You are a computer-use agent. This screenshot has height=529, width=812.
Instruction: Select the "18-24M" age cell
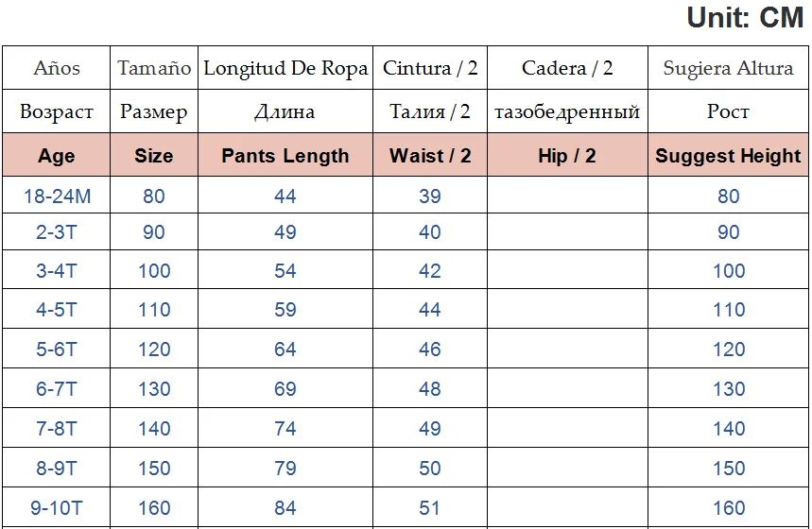(x=57, y=196)
